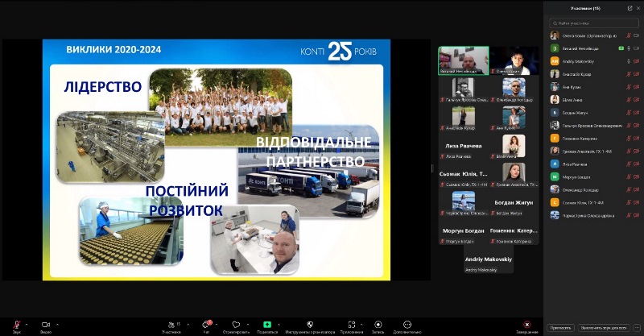The height and width of the screenshot is (336, 644).
Task: Open the ellipsis menu below participants list
Action: (x=636, y=328)
